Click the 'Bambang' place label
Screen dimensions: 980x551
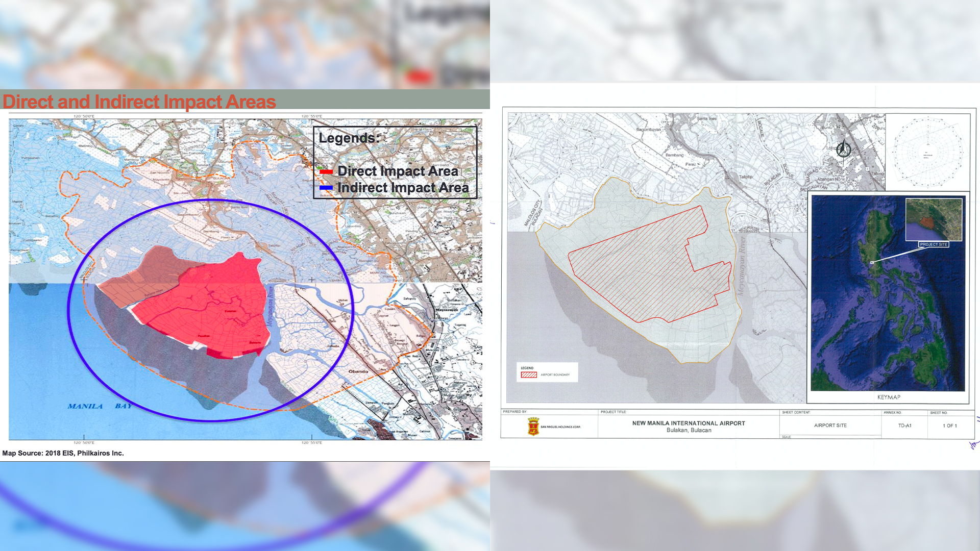tap(674, 155)
